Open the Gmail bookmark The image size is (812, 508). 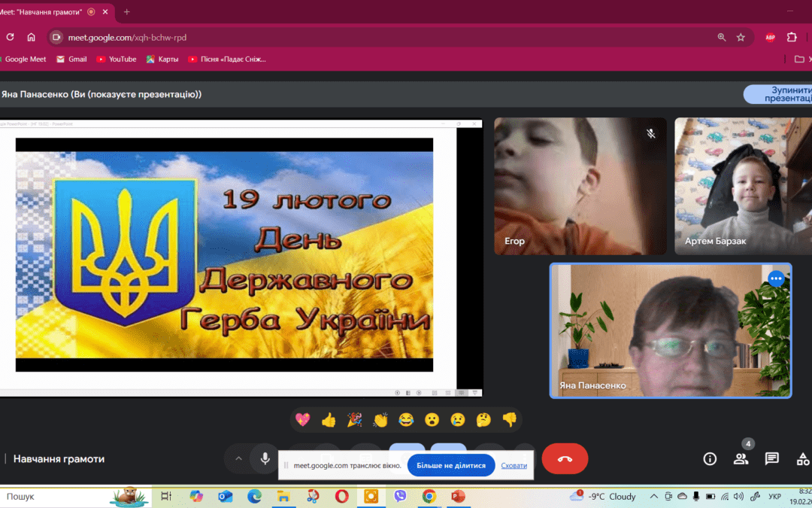[72, 59]
